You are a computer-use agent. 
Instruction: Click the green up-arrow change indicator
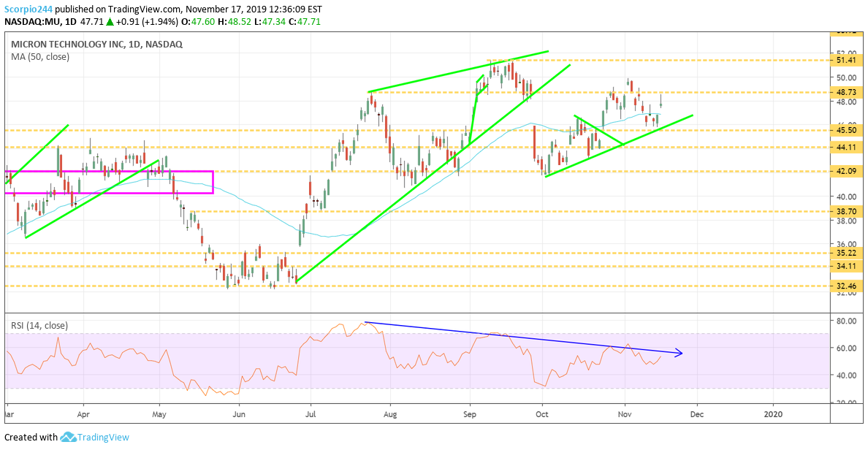click(x=110, y=22)
